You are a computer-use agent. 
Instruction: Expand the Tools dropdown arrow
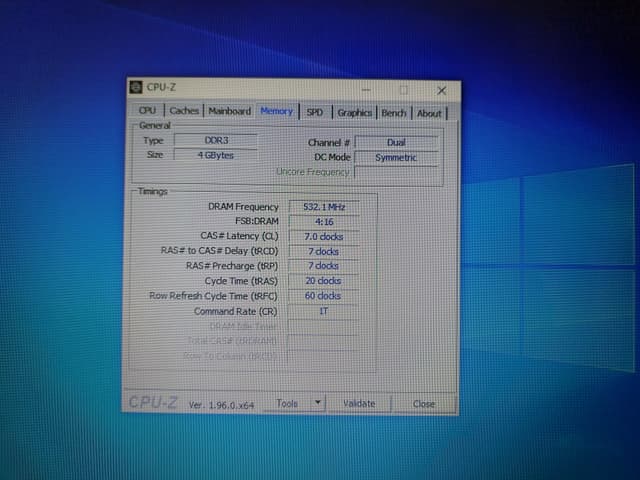[x=318, y=403]
